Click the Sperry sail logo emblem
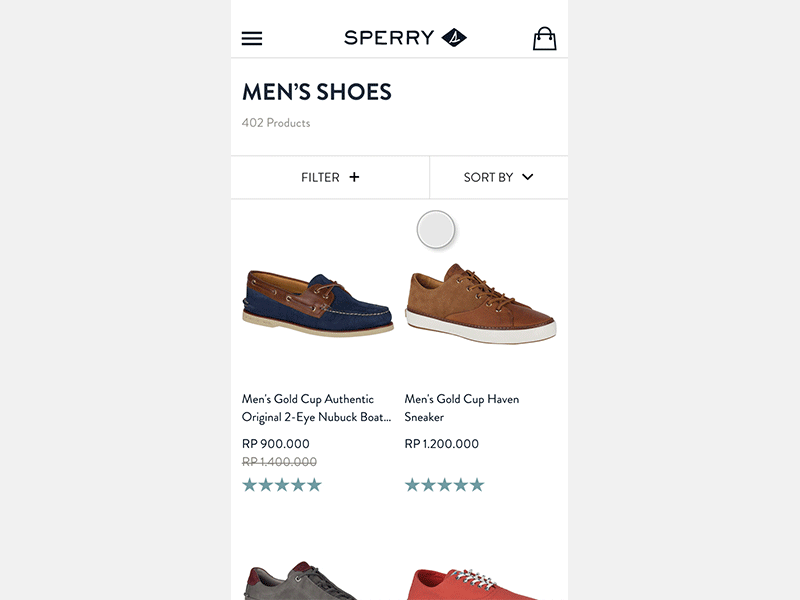Screen dimensions: 800x600 (x=454, y=38)
